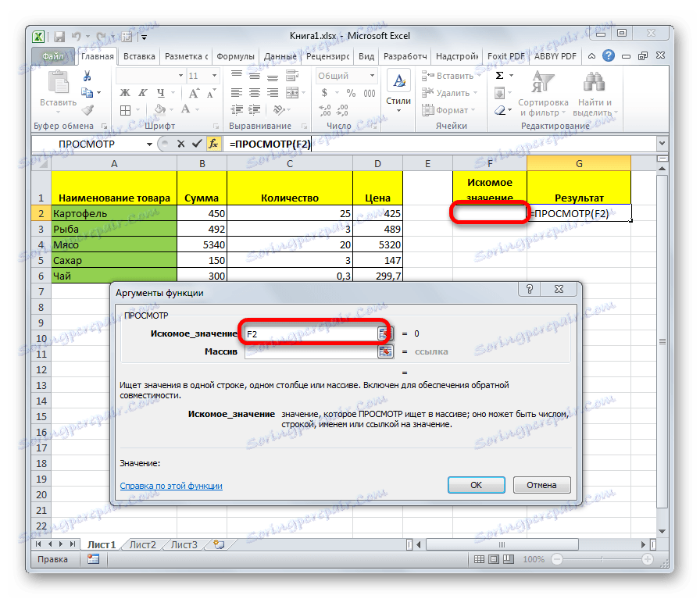Click the fx Insert Function button
Image resolution: width=700 pixels, height=599 pixels.
(214, 144)
